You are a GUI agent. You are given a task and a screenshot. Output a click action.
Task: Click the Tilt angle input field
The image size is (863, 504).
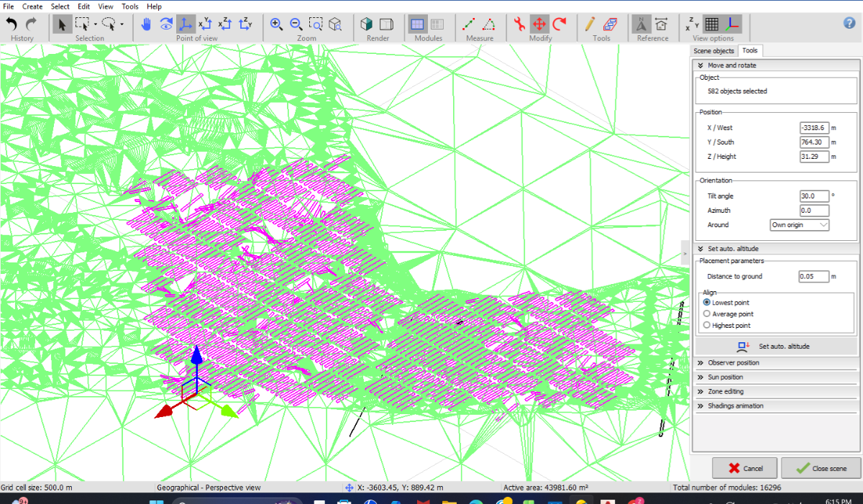[x=813, y=196]
